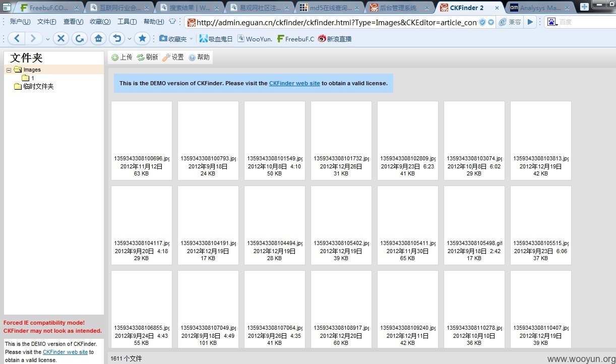Open the 查看(V) menu
Viewport: 616px width, 364px height.
(73, 22)
